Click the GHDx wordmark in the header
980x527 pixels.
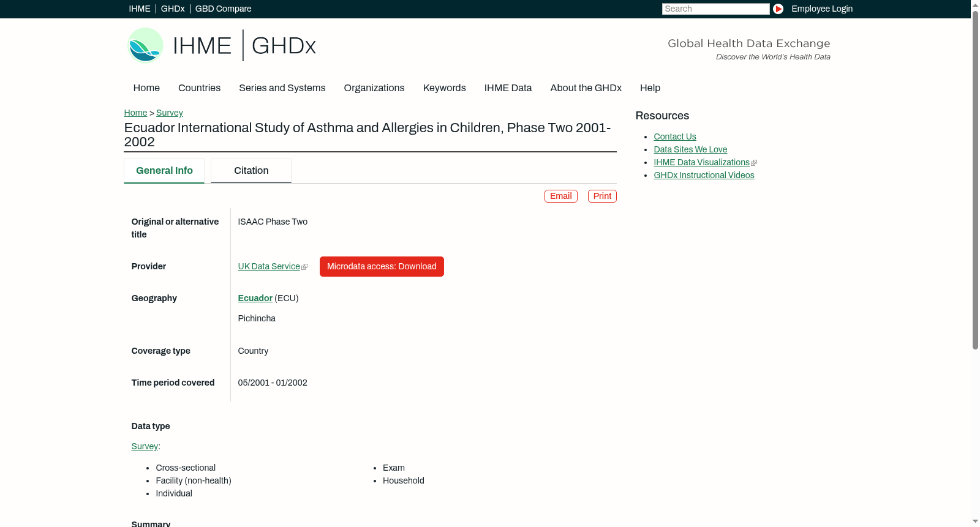click(x=284, y=46)
